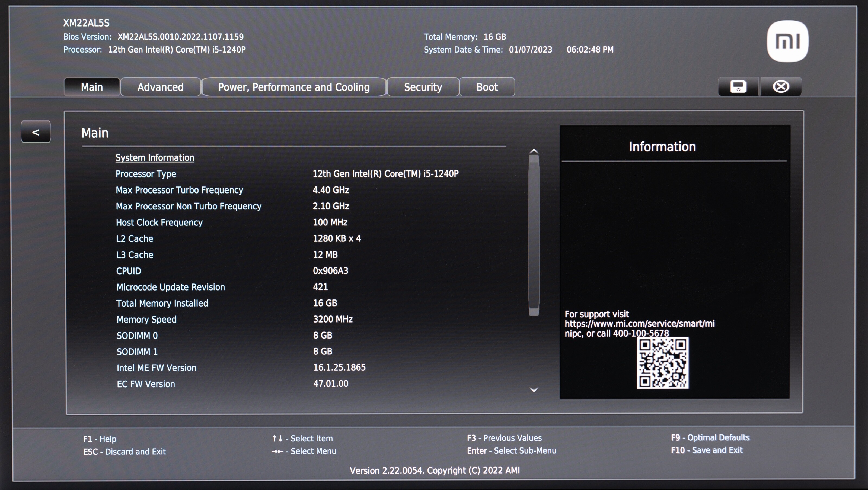Open the Security tab

coord(423,87)
